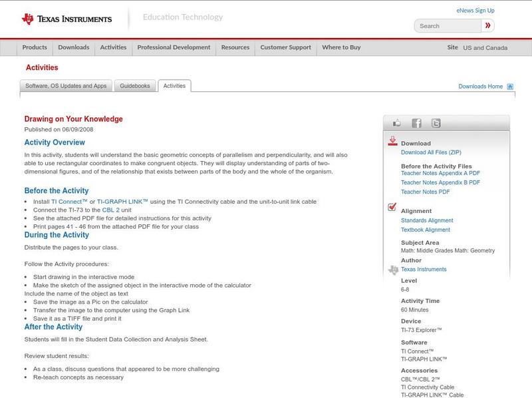Share on Facebook icon
Screen dimensions: 532x398
pos(416,123)
